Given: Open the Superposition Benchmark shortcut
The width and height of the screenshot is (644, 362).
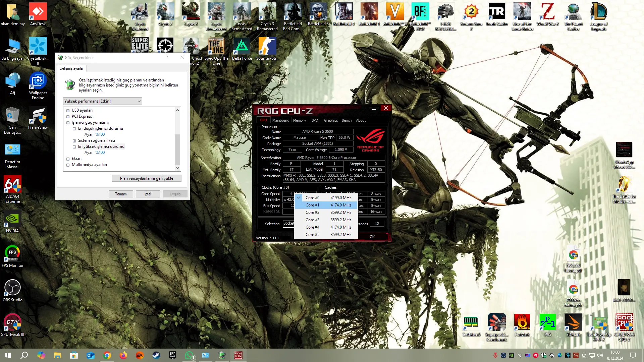Looking at the screenshot, I should coord(497,327).
